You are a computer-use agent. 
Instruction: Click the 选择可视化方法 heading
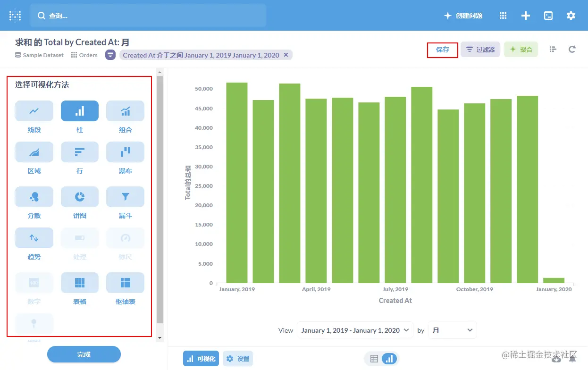42,85
